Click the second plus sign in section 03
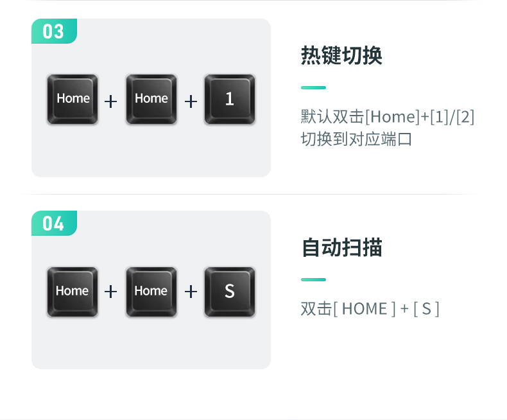Viewport: 507px width, 420px height. [x=191, y=101]
